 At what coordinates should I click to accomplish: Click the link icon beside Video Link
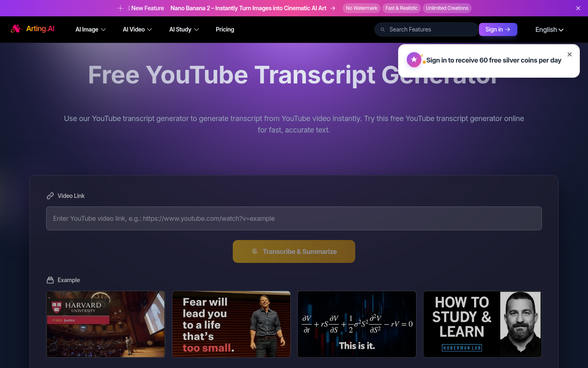click(50, 196)
